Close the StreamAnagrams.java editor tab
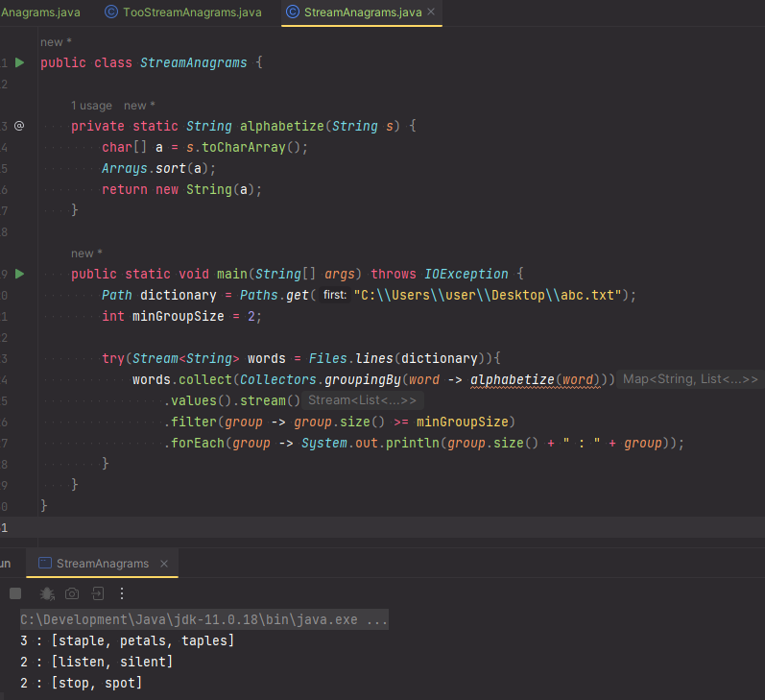 coord(431,12)
